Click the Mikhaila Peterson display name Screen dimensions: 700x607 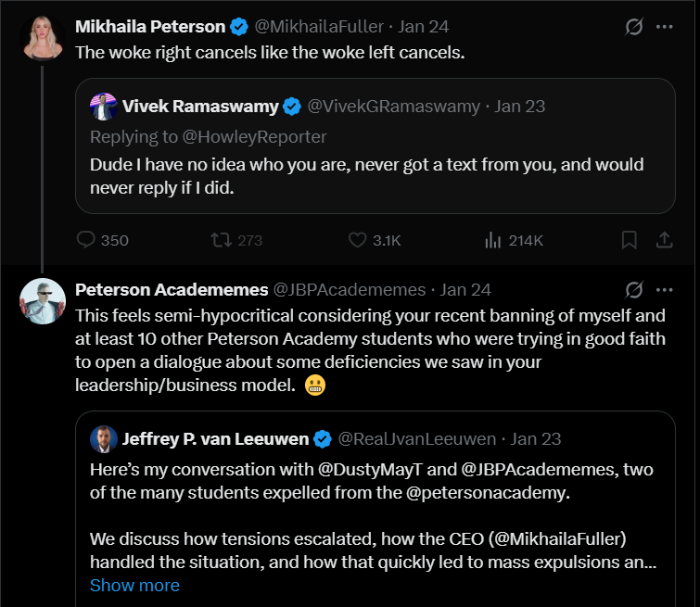(149, 27)
